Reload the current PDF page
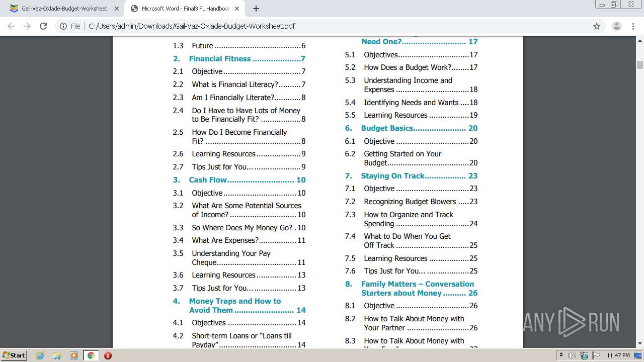Viewport: 644px width, 362px height. tap(43, 26)
